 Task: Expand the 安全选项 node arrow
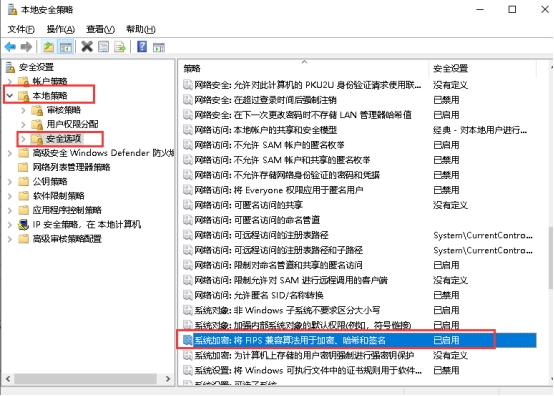(23, 139)
